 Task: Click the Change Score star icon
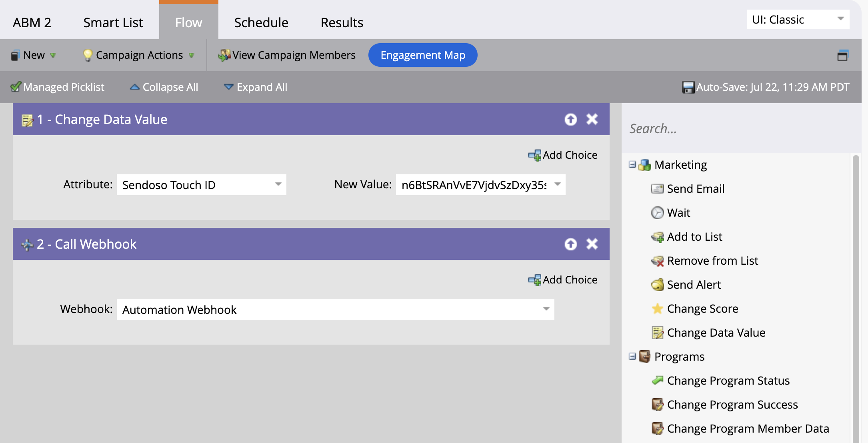(658, 309)
